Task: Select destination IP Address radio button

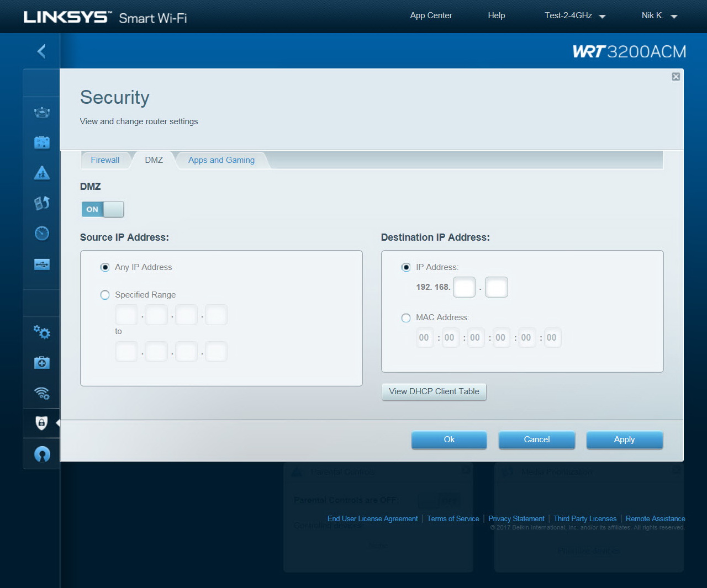Action: coord(406,267)
